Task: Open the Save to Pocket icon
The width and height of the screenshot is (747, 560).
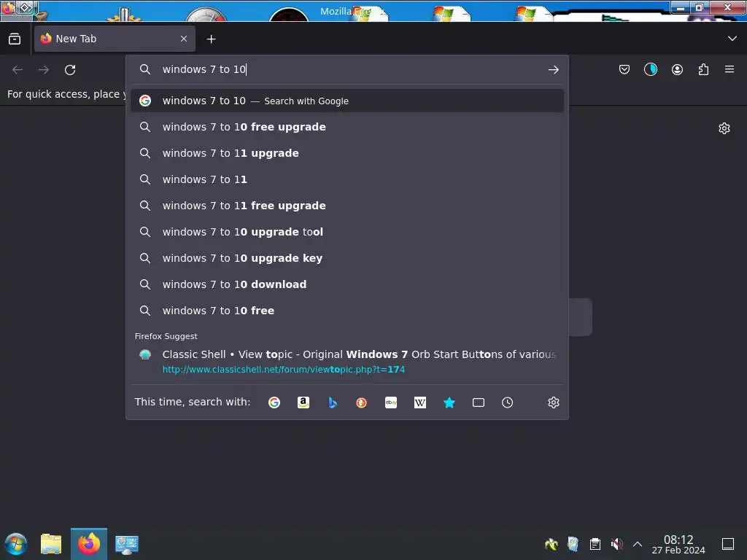Action: [x=624, y=70]
